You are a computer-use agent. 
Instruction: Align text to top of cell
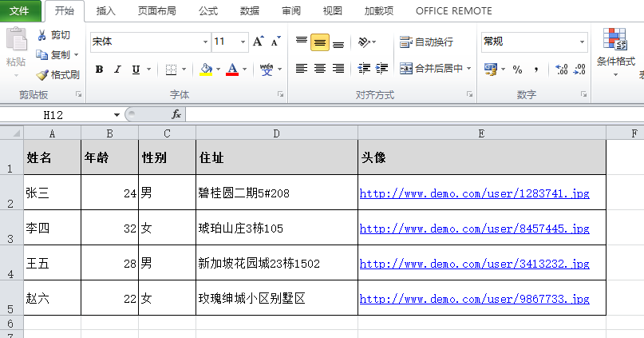[x=302, y=42]
